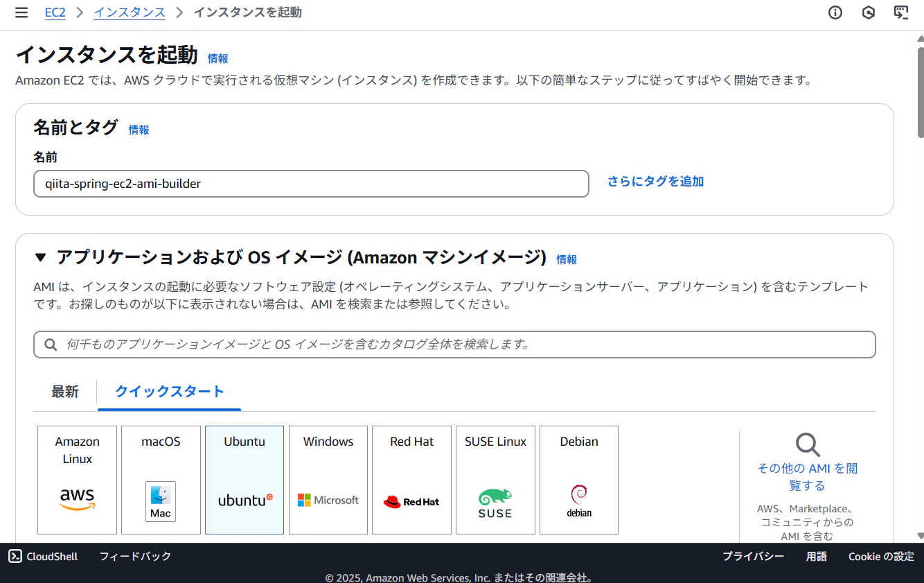Open 用語 link in footer
The height and width of the screenshot is (583, 924).
coord(817,556)
